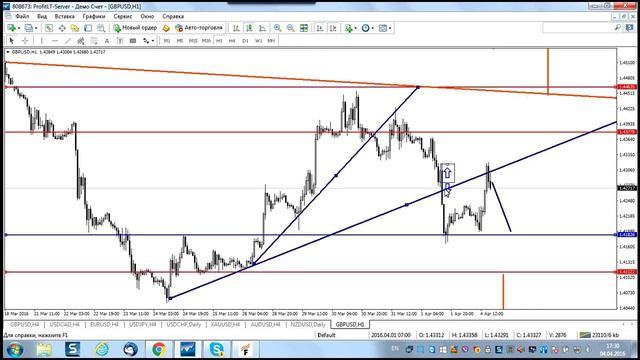Open the Windows Start button

point(15,350)
